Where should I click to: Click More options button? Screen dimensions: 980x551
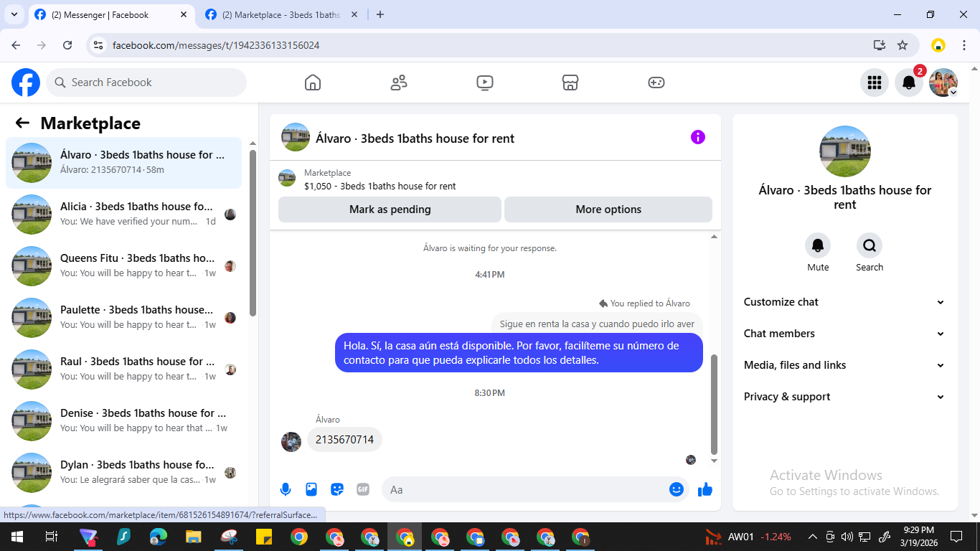(x=608, y=209)
